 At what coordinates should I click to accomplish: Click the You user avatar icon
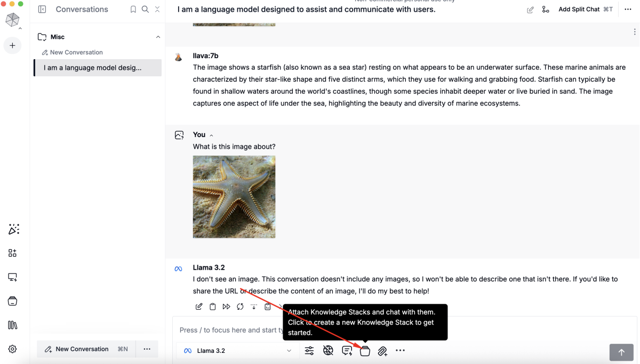179,135
